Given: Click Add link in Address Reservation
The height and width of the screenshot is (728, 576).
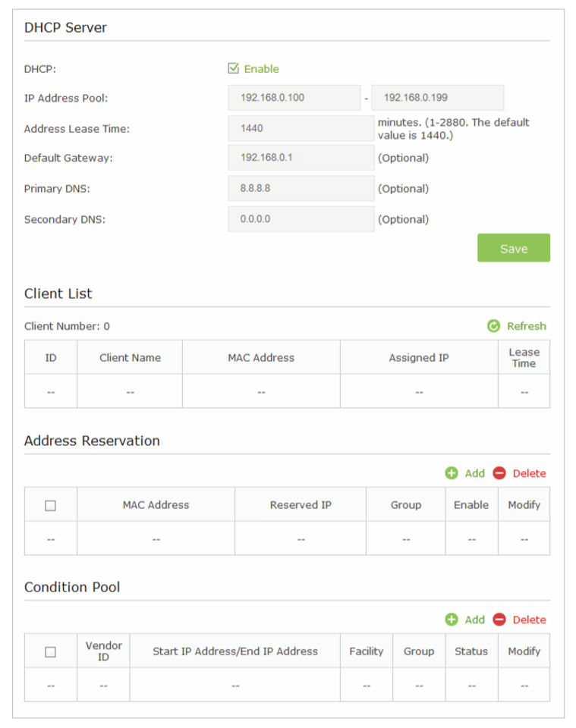Looking at the screenshot, I should (x=474, y=473).
